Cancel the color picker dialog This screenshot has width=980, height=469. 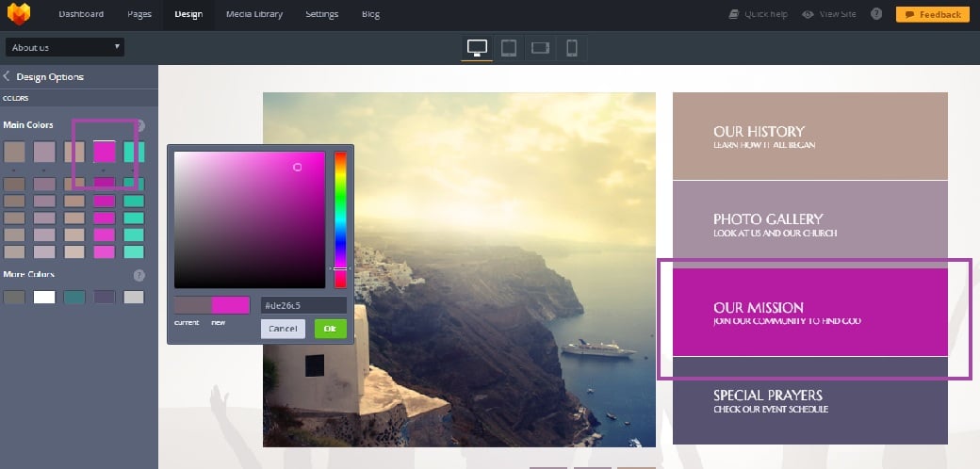click(283, 329)
